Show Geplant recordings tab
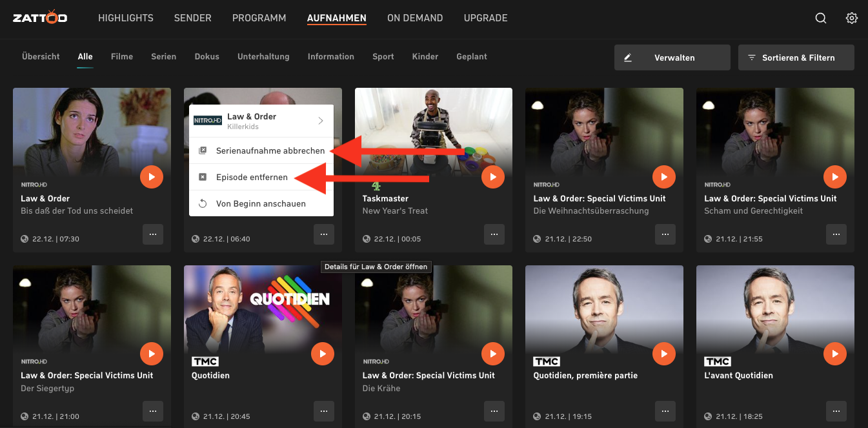Screen dimensions: 868x428 pos(472,57)
